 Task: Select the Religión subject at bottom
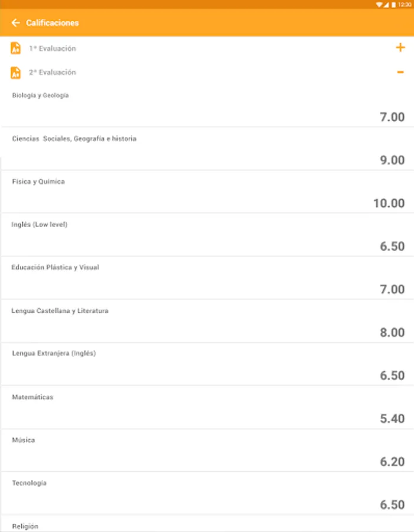click(x=25, y=525)
